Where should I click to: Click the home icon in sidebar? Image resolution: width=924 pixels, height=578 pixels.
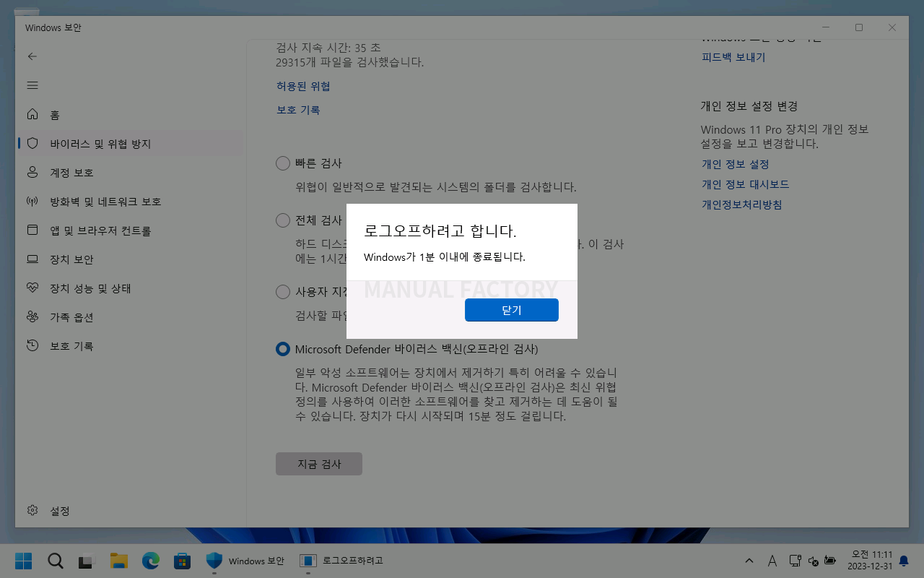32,115
